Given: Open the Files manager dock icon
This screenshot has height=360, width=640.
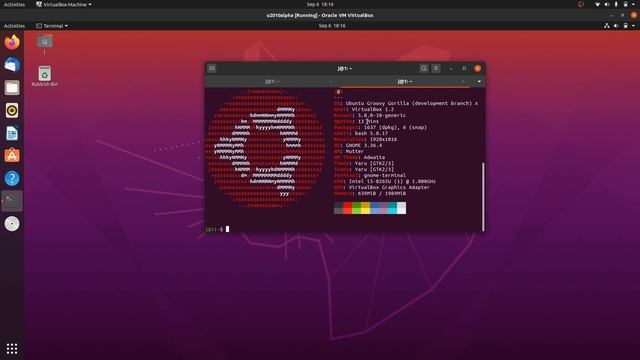Looking at the screenshot, I should click(x=12, y=88).
